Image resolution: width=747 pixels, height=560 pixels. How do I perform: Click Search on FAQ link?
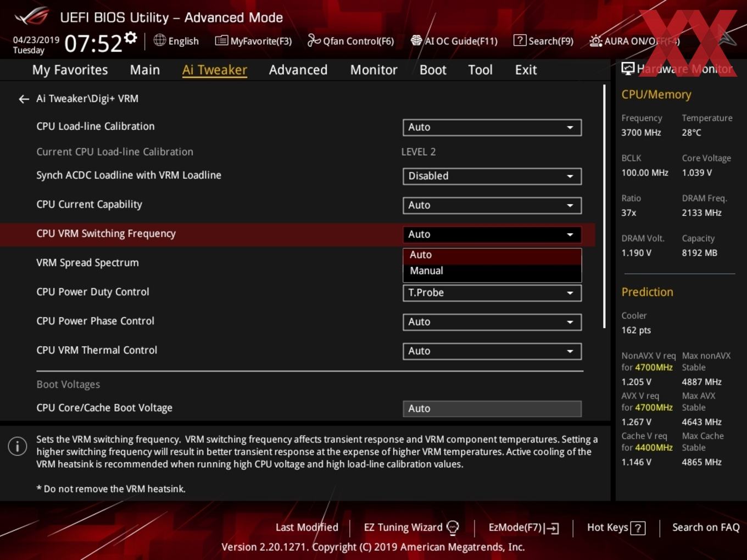[x=706, y=527]
